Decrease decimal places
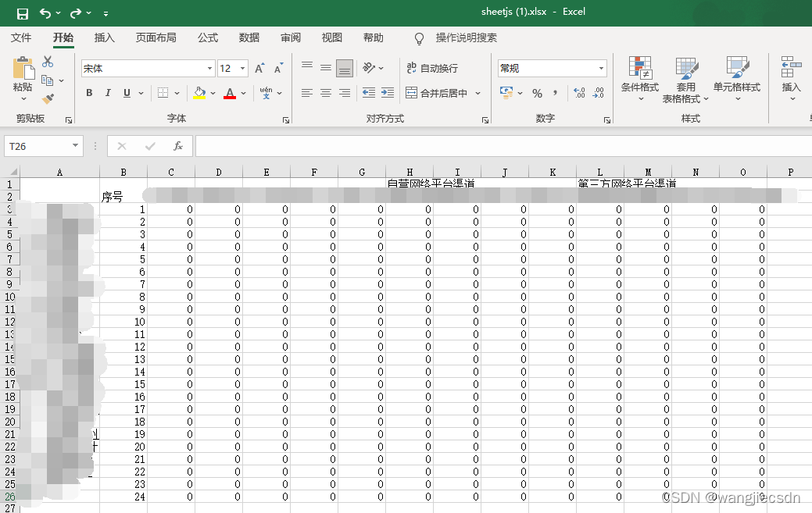The width and height of the screenshot is (812, 513). [599, 93]
